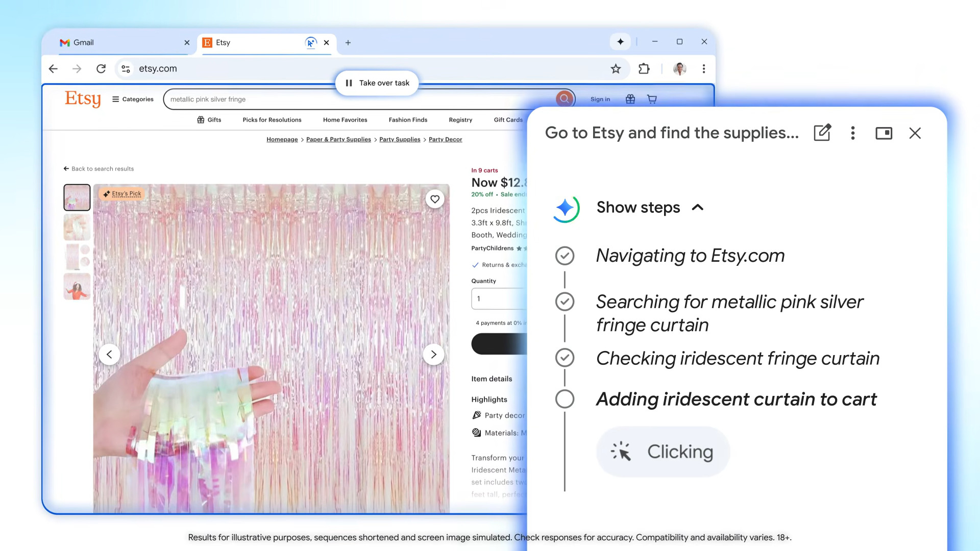Click Back to search results link
Image resolution: width=980 pixels, height=551 pixels.
click(x=99, y=169)
